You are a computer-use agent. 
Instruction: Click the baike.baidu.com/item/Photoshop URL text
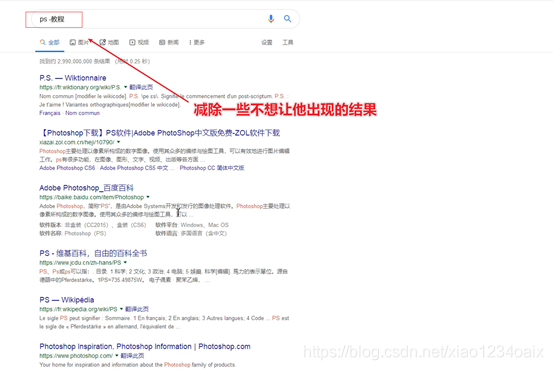(92, 197)
